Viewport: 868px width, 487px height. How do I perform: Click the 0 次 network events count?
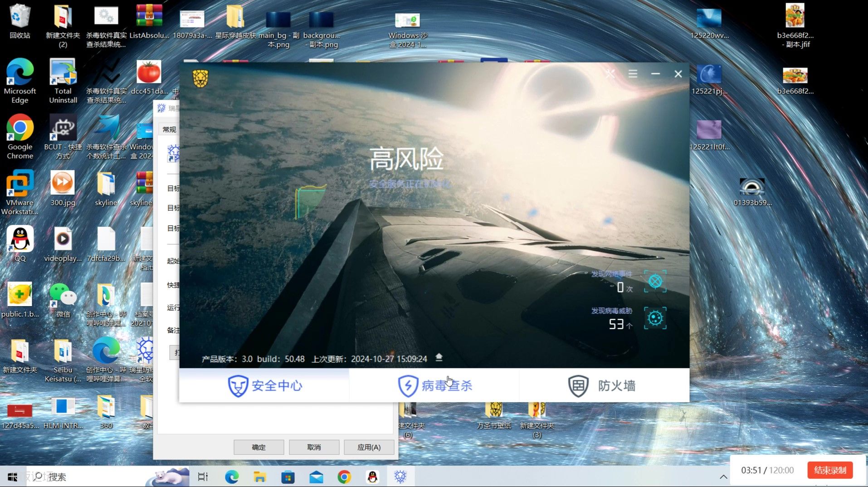pyautogui.click(x=624, y=287)
